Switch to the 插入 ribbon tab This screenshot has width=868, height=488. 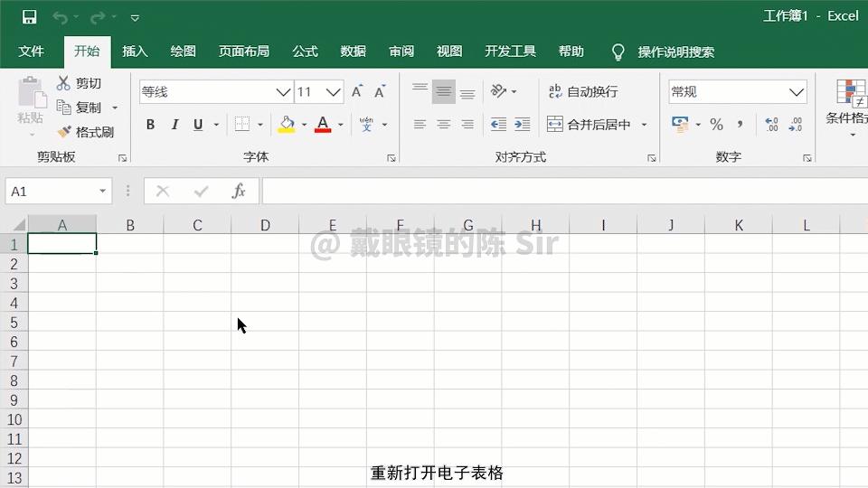tap(135, 52)
